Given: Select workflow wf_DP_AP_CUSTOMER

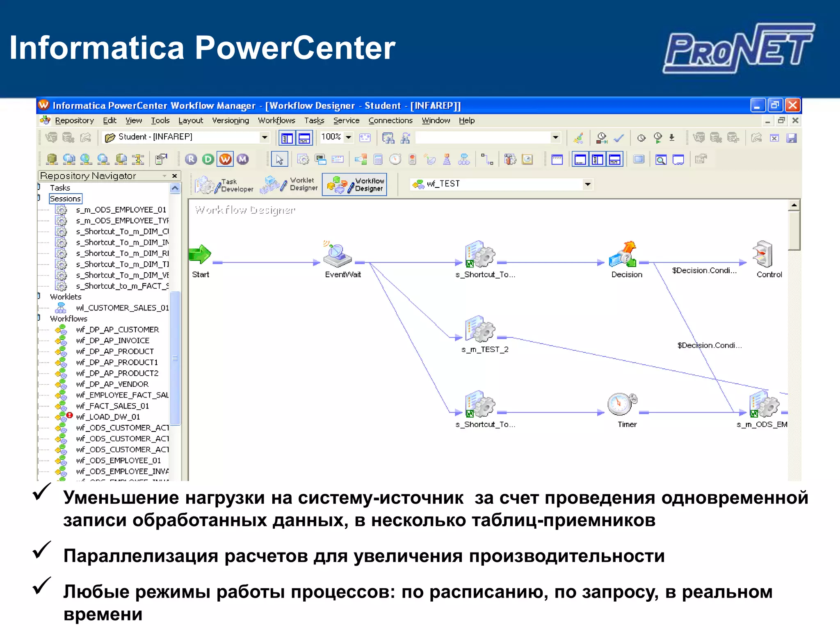Looking at the screenshot, I should tap(117, 329).
